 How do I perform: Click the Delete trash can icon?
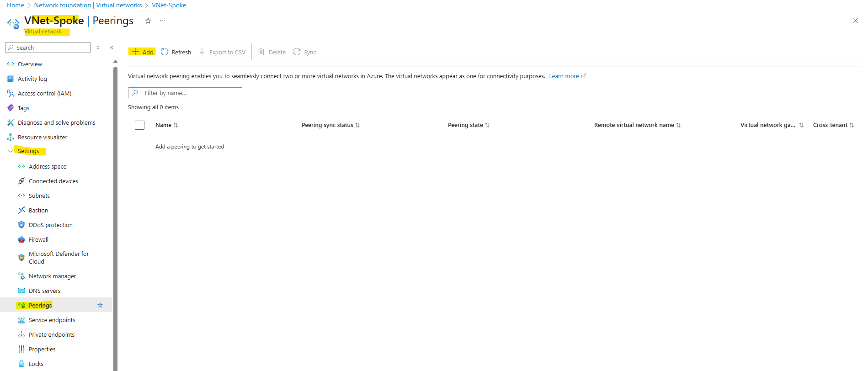[261, 52]
